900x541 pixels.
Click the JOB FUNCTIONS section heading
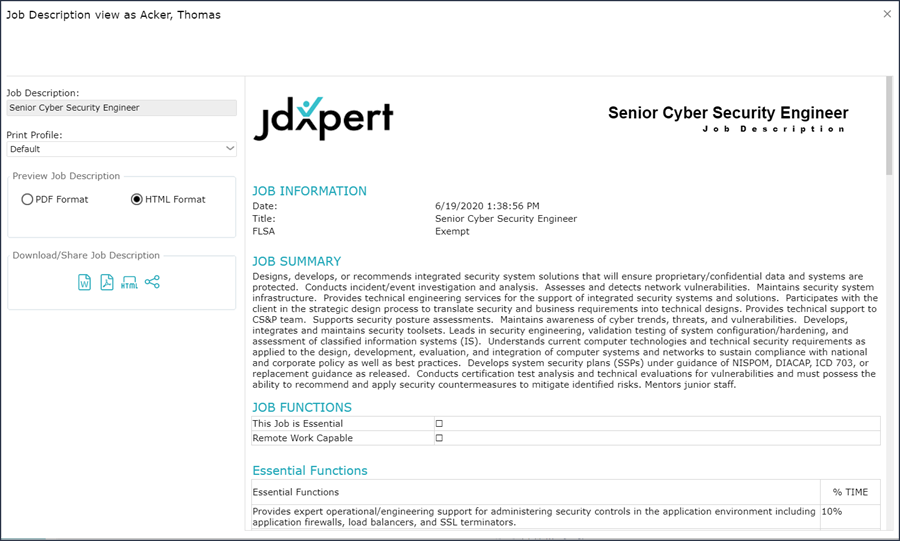tap(301, 407)
